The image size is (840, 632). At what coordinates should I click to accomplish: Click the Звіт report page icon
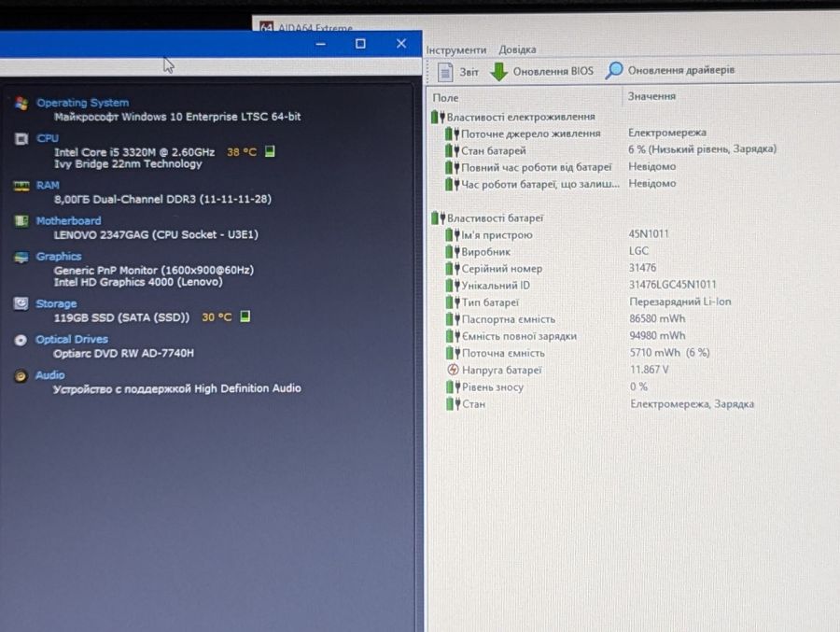tap(445, 72)
